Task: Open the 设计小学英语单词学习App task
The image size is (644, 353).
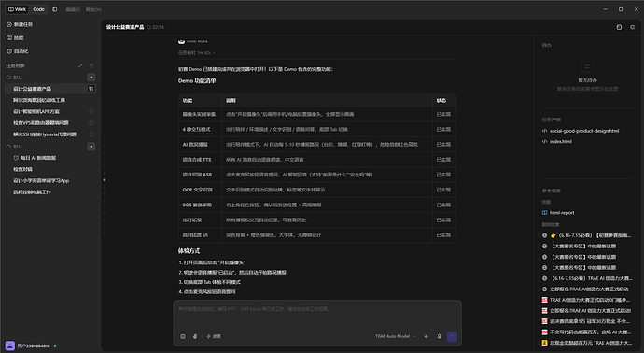Action: (50, 181)
